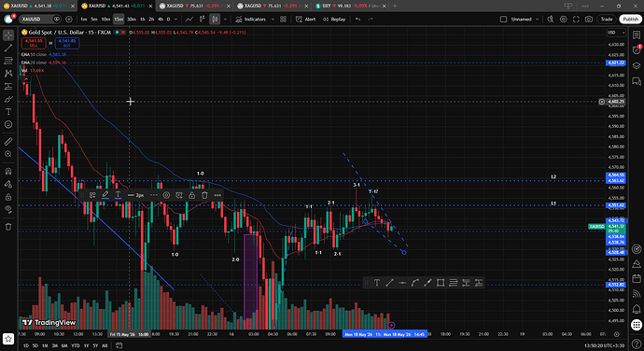Viewport: 644px width, 351px height.
Task: Add alert on selected drawing
Action: tap(179, 195)
